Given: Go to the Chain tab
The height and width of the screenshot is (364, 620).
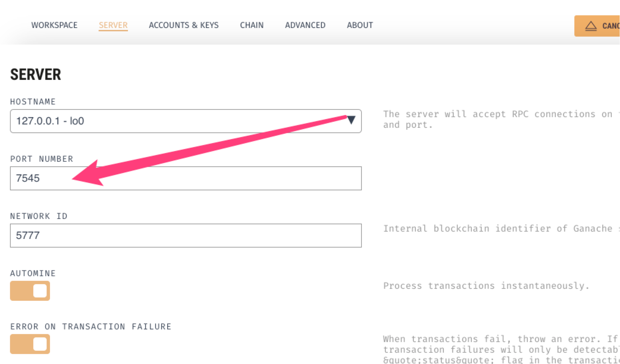Looking at the screenshot, I should [252, 25].
